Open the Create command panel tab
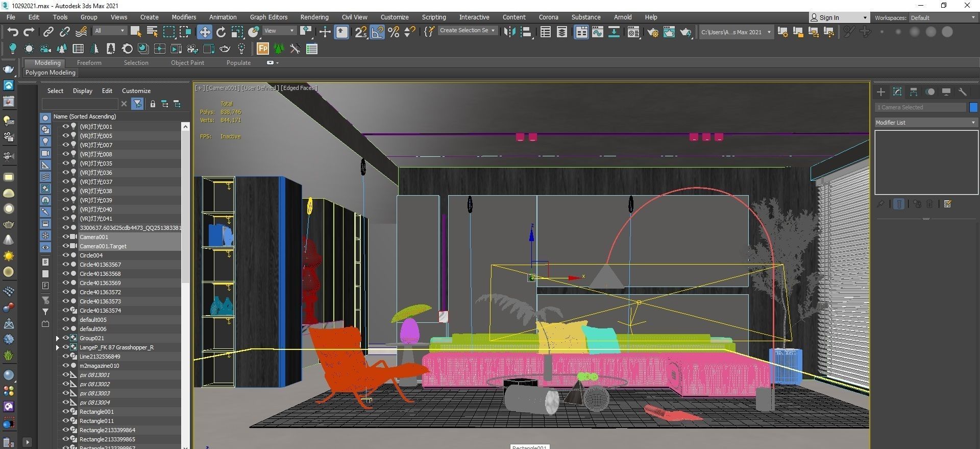980x449 pixels. click(881, 92)
